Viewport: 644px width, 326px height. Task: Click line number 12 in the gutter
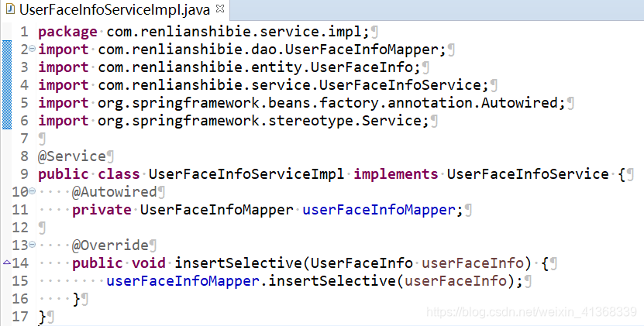[x=20, y=228]
